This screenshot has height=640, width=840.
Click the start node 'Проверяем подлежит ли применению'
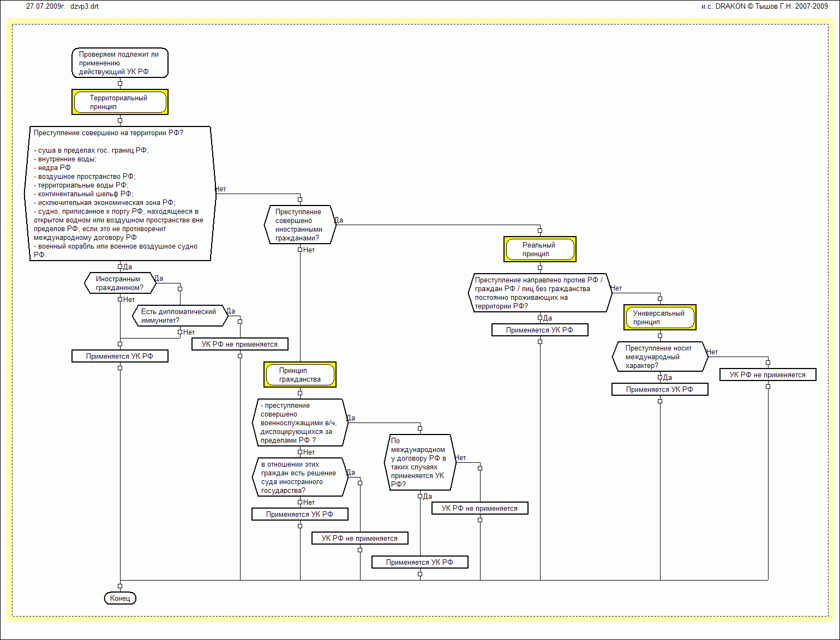click(x=119, y=63)
